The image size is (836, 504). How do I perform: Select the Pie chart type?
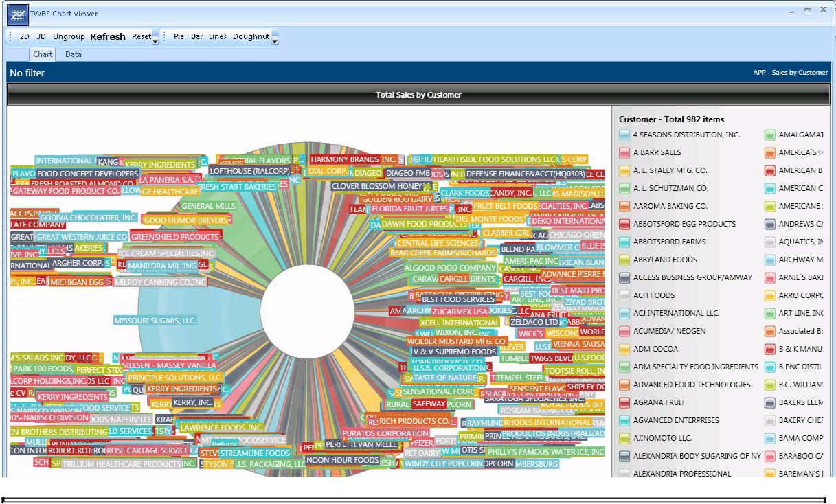click(179, 36)
